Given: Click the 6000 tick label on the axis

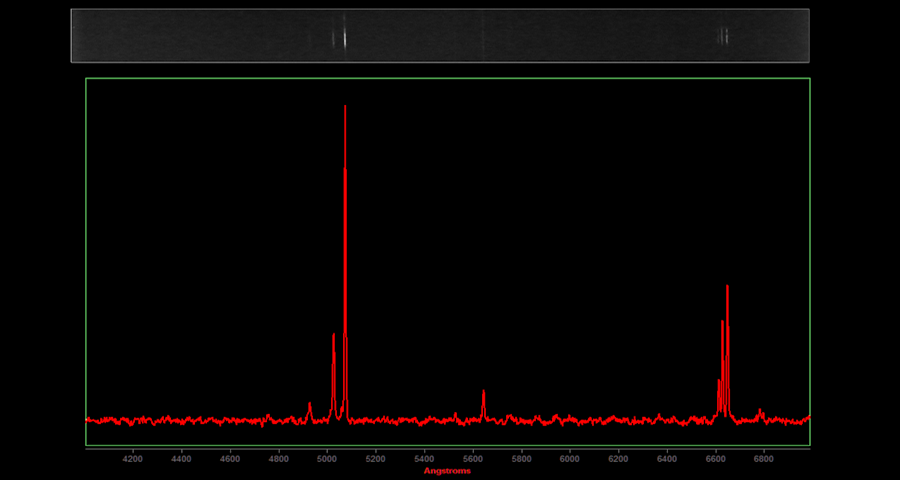Looking at the screenshot, I should 569,459.
